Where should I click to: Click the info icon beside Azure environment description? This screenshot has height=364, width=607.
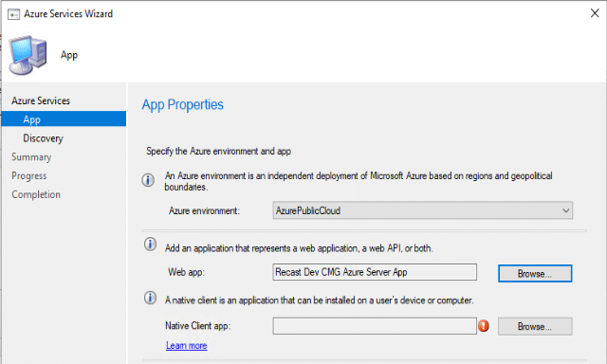148,180
